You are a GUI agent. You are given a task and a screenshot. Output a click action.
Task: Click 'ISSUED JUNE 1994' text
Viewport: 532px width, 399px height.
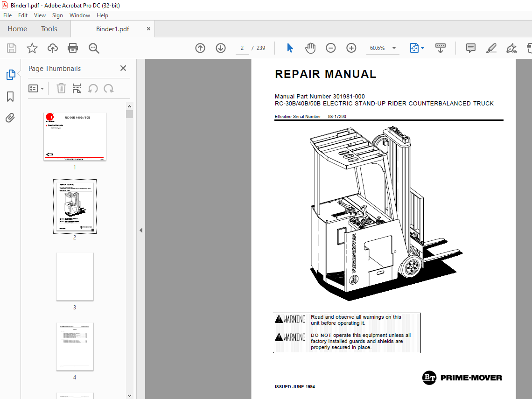coord(294,387)
